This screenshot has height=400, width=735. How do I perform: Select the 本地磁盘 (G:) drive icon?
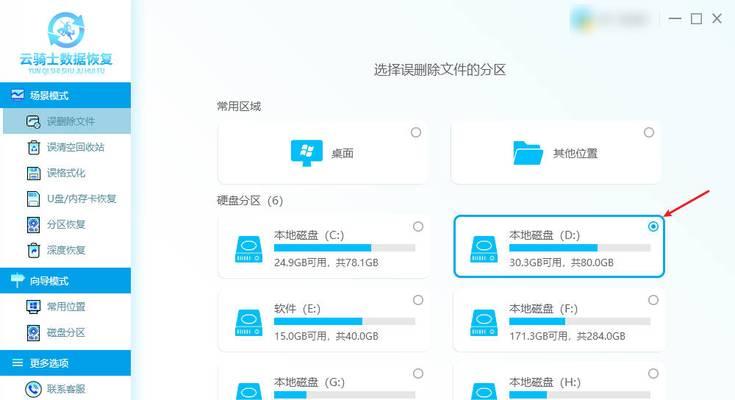pos(248,392)
